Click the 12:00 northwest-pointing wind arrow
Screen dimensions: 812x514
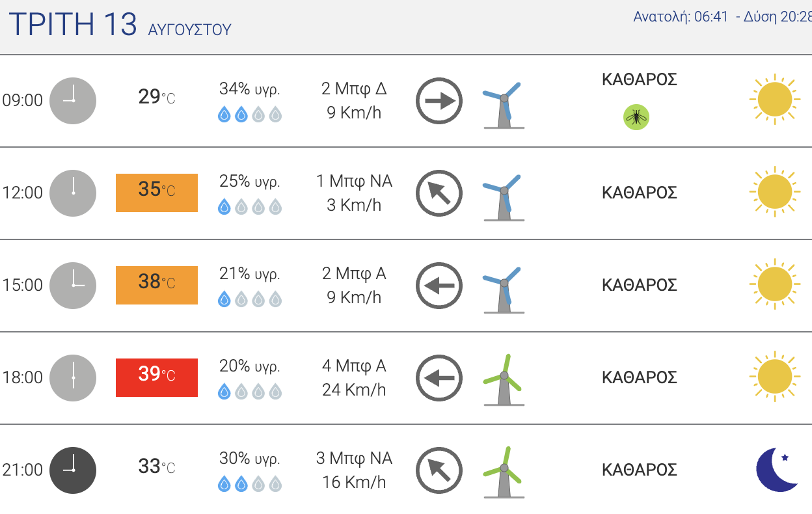pos(439,193)
